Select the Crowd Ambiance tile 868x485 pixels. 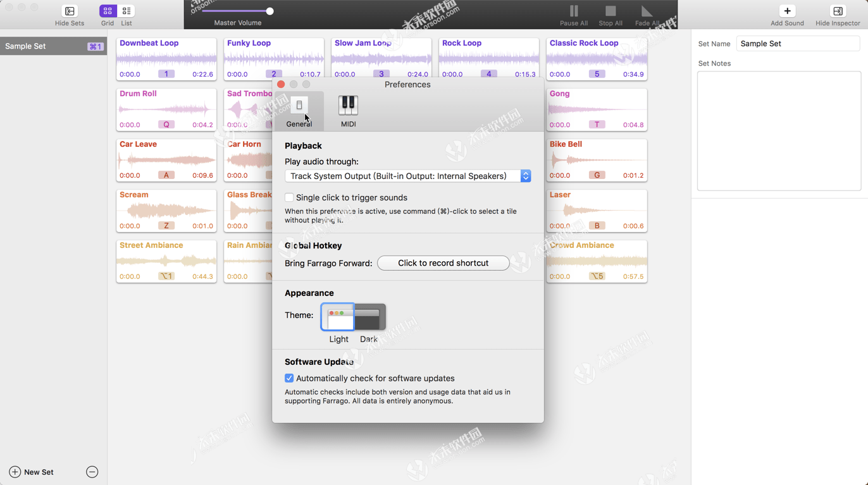click(x=597, y=261)
